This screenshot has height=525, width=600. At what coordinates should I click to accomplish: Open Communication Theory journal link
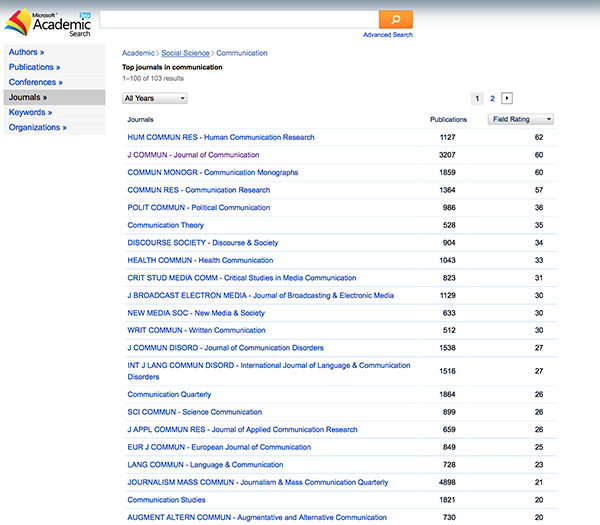[165, 225]
